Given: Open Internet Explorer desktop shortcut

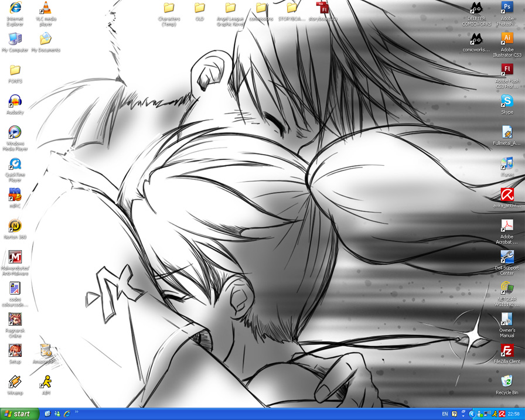Looking at the screenshot, I should tap(15, 13).
